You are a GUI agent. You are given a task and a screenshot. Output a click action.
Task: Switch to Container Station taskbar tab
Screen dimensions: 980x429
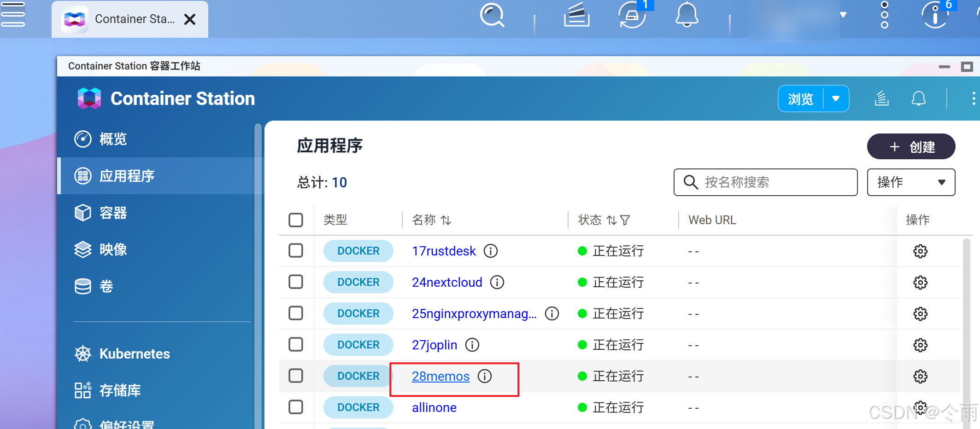[x=129, y=19]
